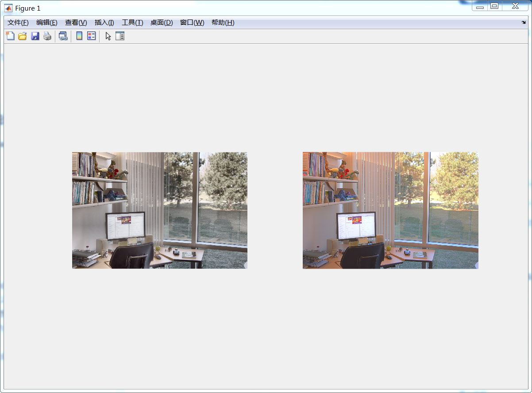Dock the figure using the menu bar arrow

(x=524, y=23)
